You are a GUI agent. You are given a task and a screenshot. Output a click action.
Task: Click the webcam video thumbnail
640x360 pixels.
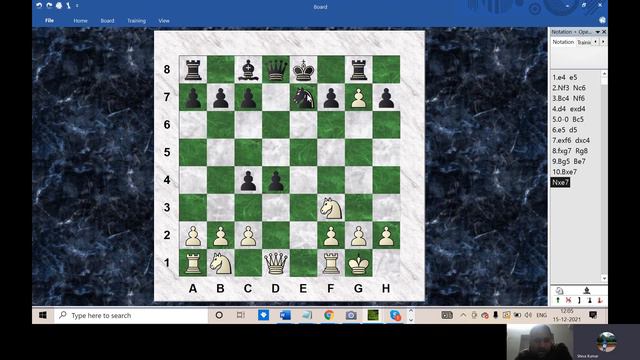[x=540, y=342]
